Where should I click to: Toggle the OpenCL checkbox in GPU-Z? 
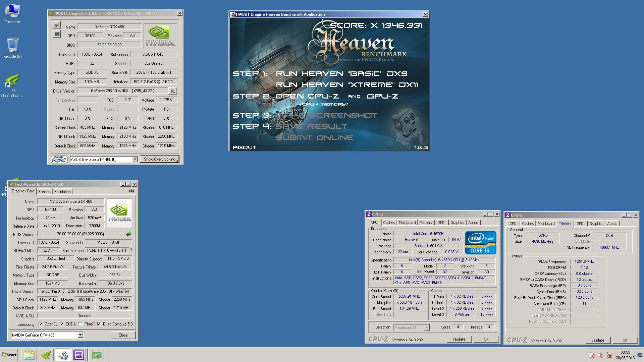pos(41,324)
